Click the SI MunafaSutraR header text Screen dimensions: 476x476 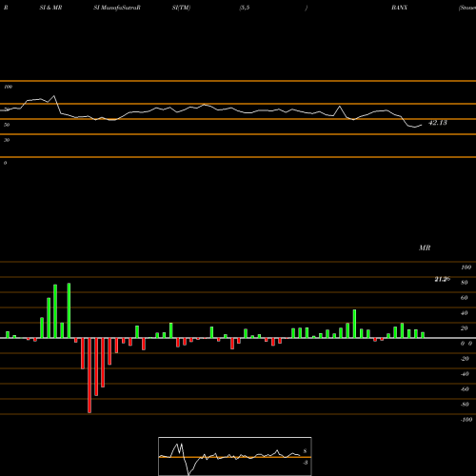point(117,8)
